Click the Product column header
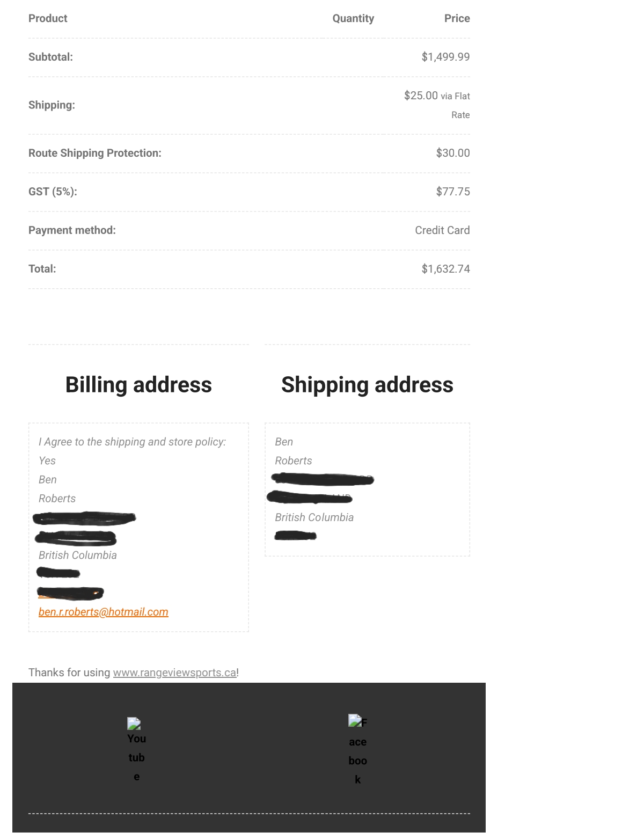 (48, 18)
